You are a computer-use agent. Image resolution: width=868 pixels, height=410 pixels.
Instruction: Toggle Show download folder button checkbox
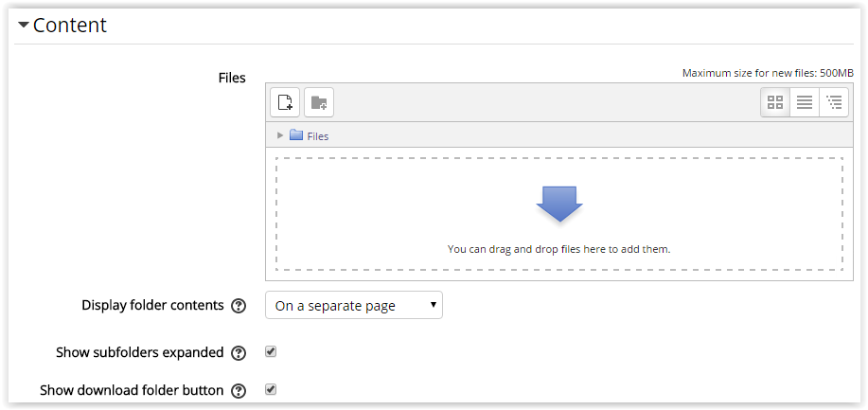[271, 389]
